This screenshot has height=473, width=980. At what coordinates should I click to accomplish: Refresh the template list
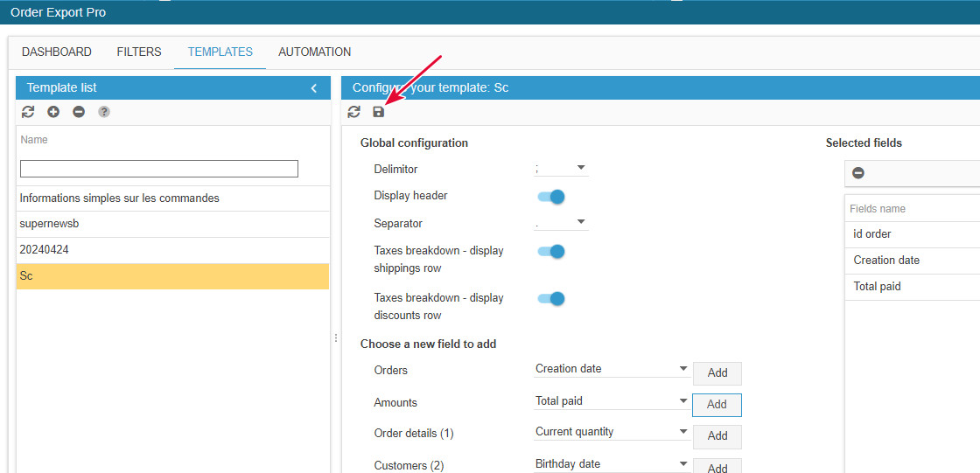pos(28,112)
